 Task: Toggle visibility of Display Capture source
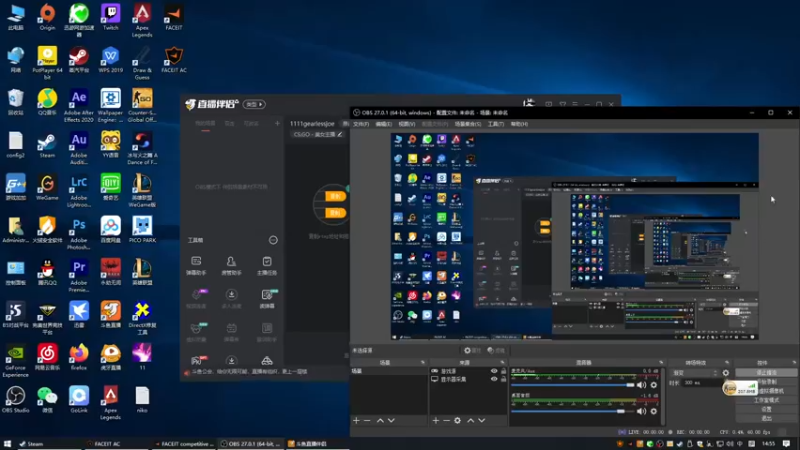494,379
